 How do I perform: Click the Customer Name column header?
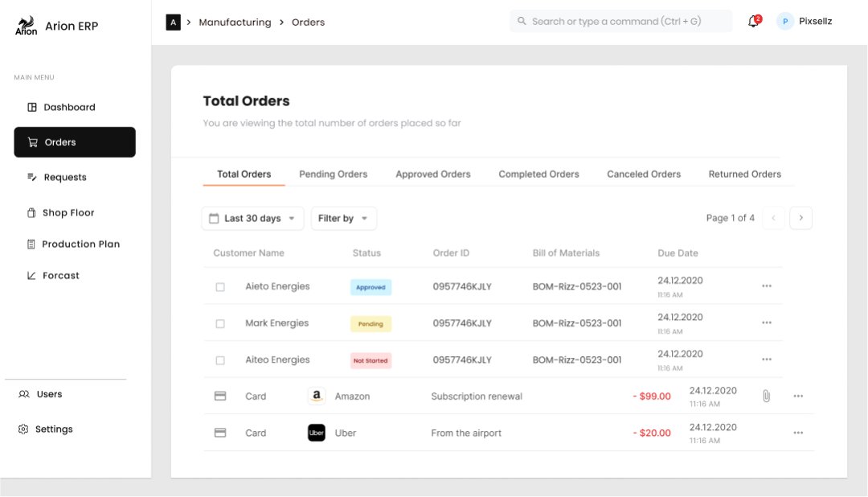coord(248,253)
